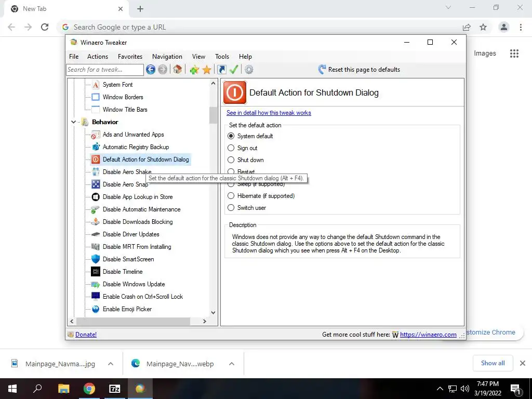532x399 pixels.
Task: Click the grey forward arrow toolbar icon
Action: [163, 70]
